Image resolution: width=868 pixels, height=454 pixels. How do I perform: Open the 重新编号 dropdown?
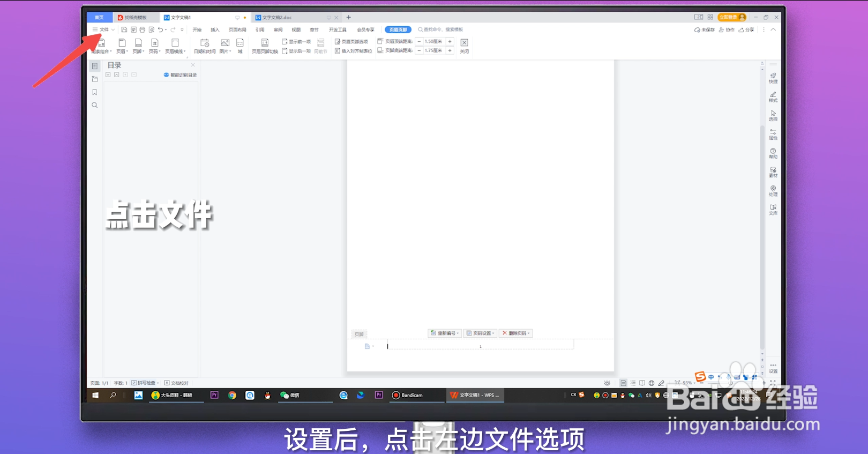445,333
